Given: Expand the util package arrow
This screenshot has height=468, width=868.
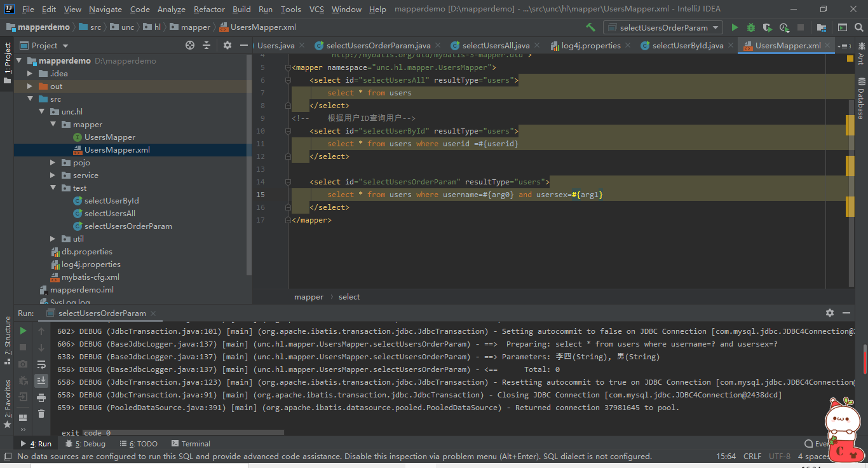Looking at the screenshot, I should point(54,239).
